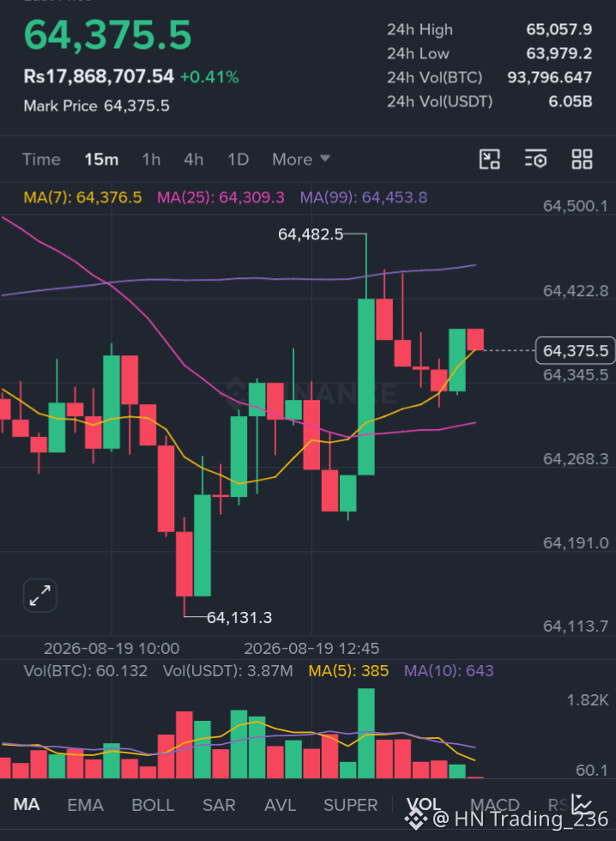Click the current price tag 64,375.5 on axis
The height and width of the screenshot is (841, 616).
click(576, 351)
